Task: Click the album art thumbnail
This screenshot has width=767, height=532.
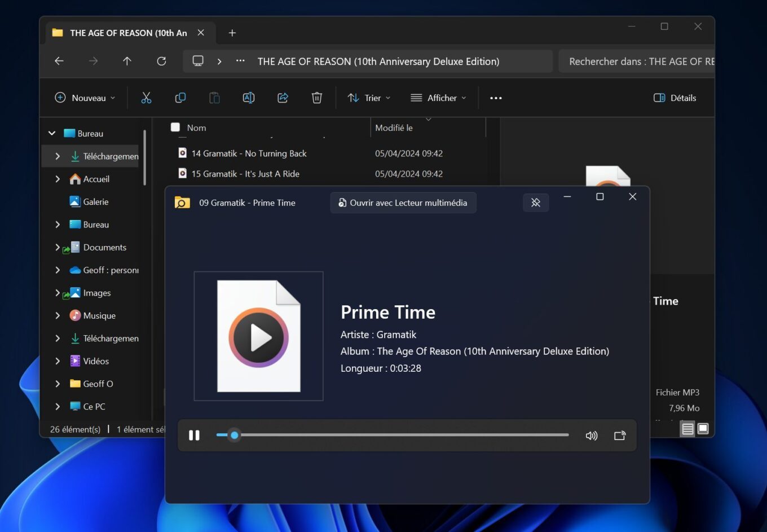Action: (259, 336)
